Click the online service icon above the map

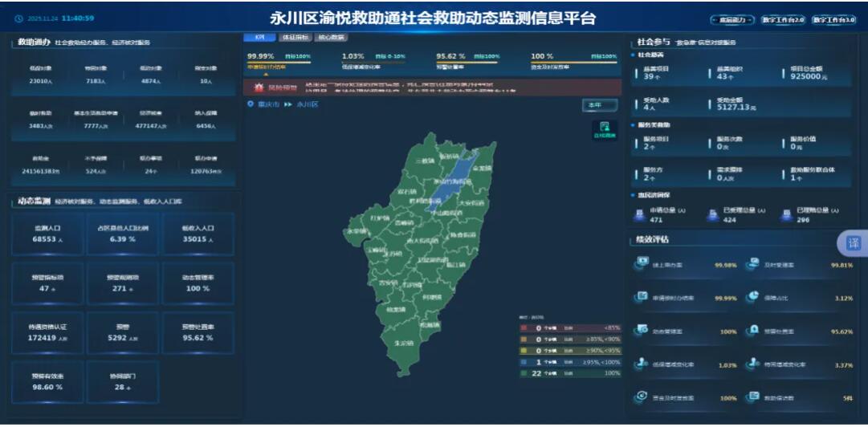[604, 129]
